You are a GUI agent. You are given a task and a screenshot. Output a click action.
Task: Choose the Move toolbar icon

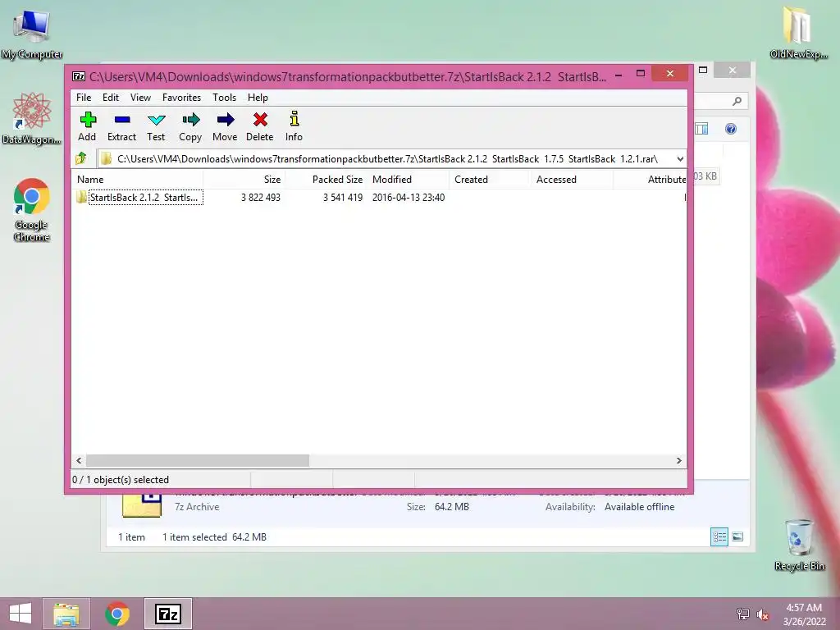coord(225,126)
